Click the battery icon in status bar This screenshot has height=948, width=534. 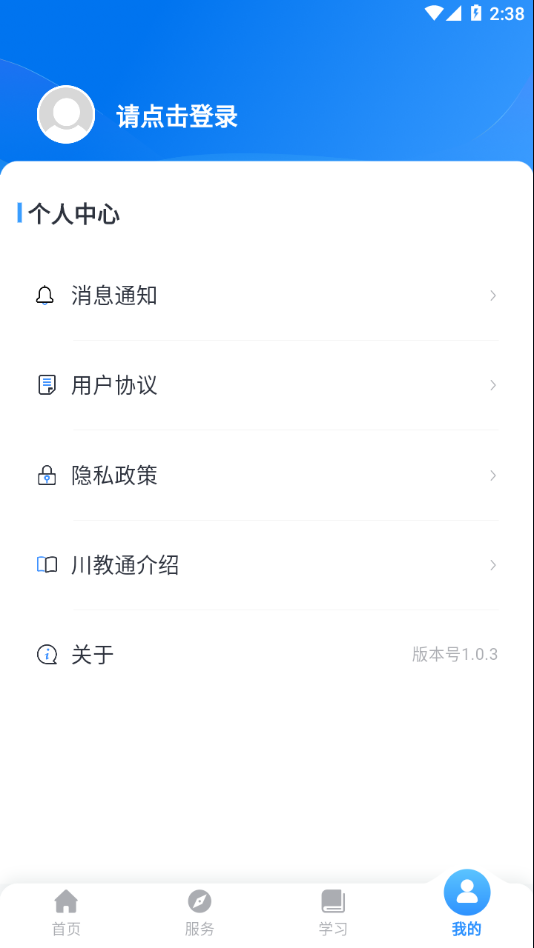click(x=476, y=13)
